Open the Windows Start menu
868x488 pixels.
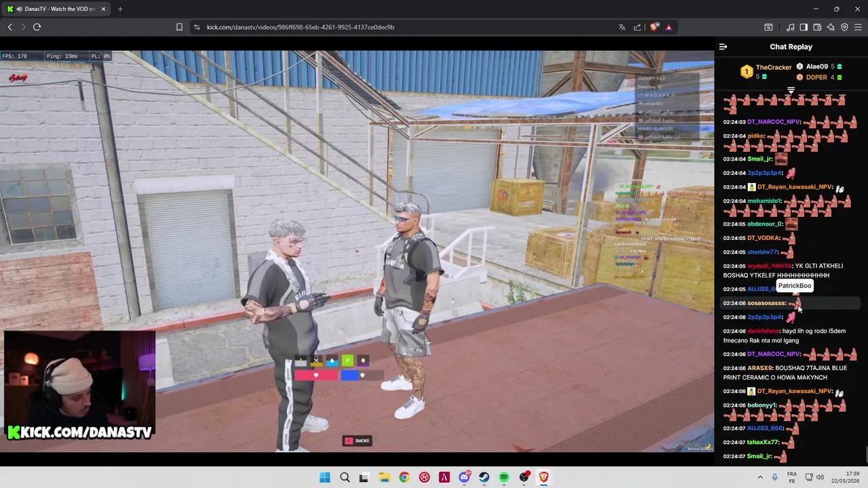(x=325, y=477)
